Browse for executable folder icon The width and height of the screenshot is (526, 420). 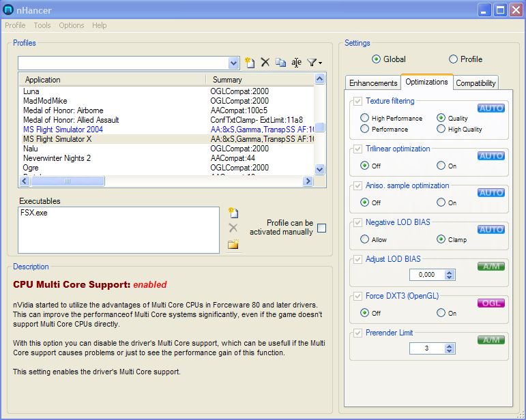pos(233,243)
